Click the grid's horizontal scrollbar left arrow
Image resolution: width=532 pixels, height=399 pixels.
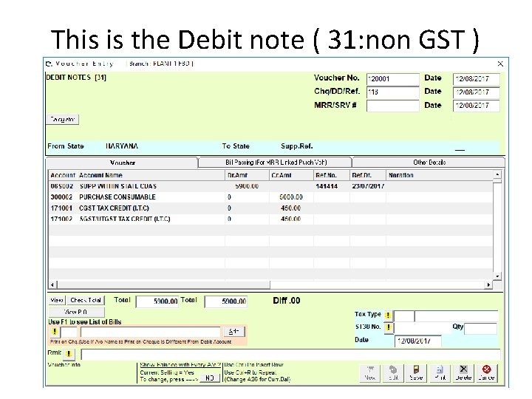52,284
